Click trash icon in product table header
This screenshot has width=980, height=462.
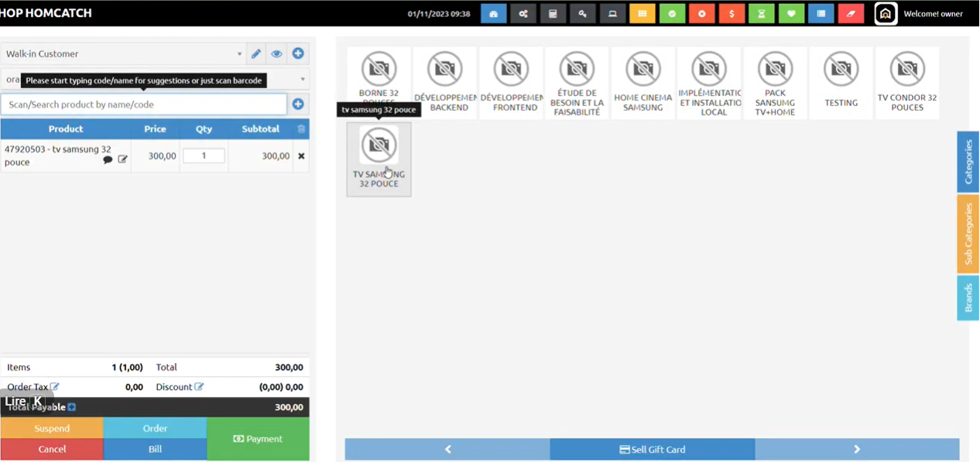(301, 129)
